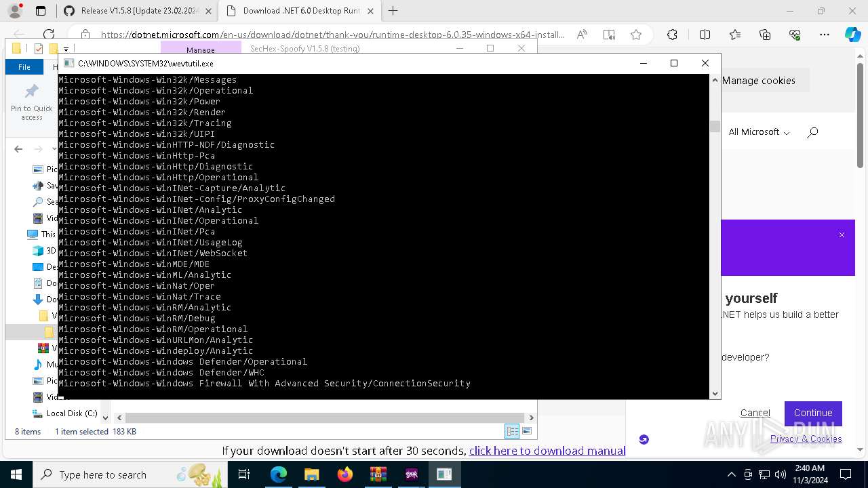
Task: Select 3D Objects in the navigation tree
Action: [44, 250]
